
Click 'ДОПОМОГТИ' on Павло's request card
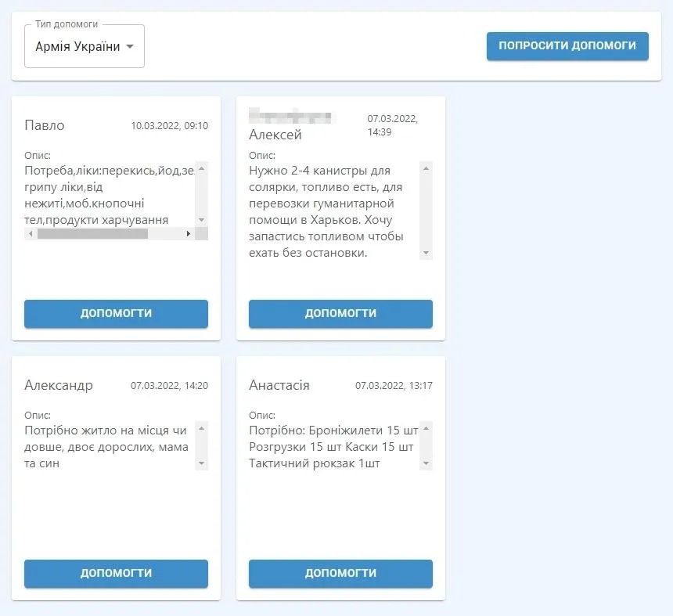click(x=115, y=314)
